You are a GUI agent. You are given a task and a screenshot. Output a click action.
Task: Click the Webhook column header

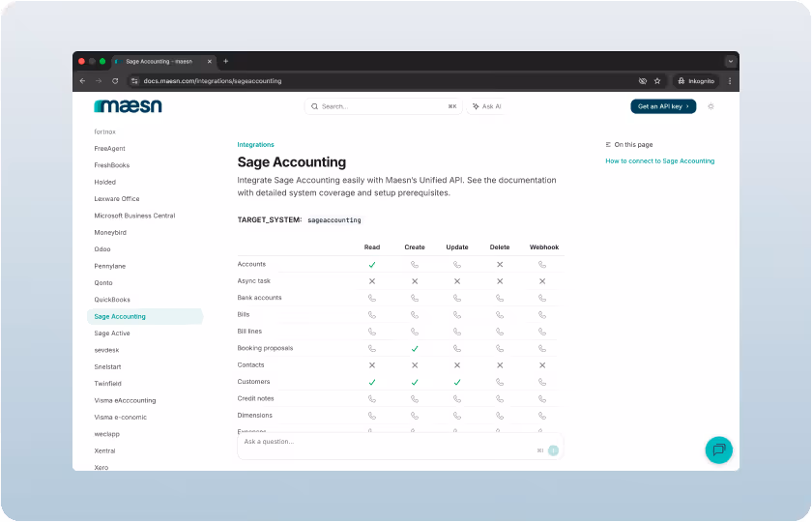click(x=544, y=247)
